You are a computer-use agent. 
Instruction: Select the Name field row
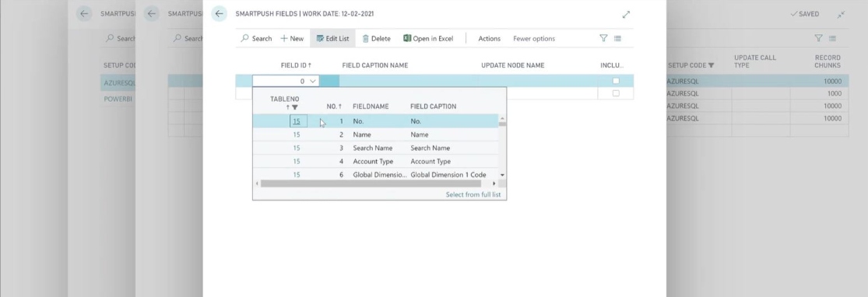point(376,135)
